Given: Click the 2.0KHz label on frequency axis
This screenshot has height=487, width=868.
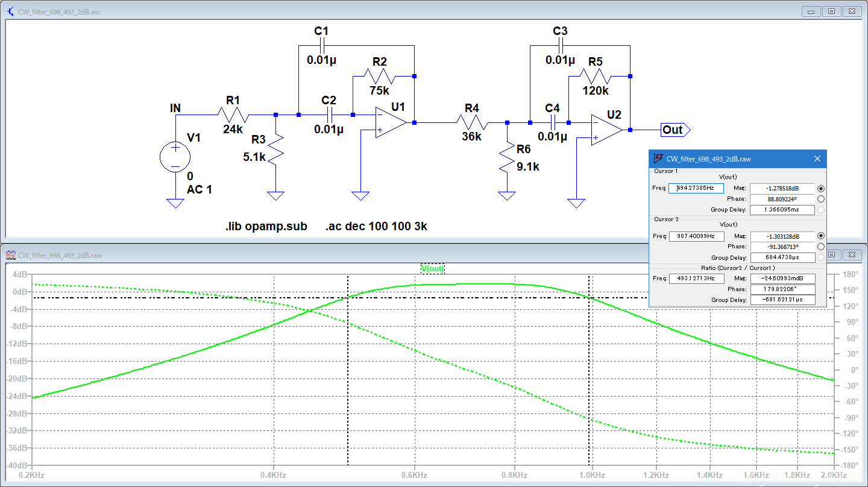Looking at the screenshot, I should coord(834,475).
